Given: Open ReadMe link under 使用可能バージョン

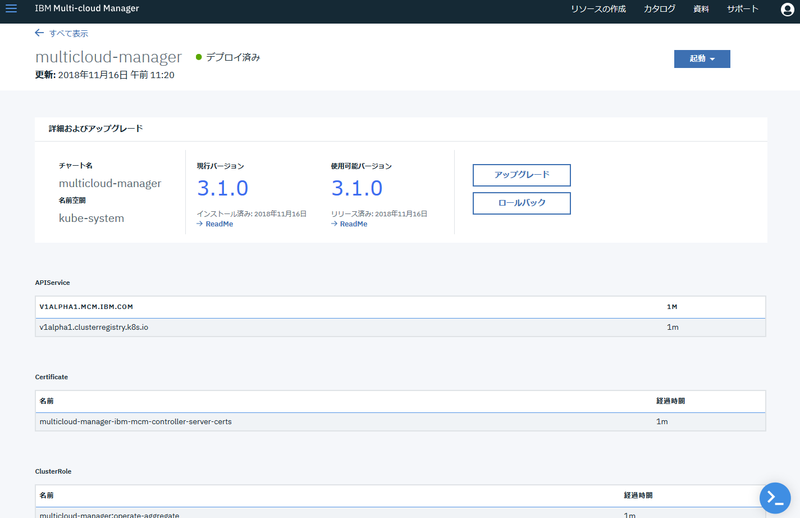Looking at the screenshot, I should [353, 224].
